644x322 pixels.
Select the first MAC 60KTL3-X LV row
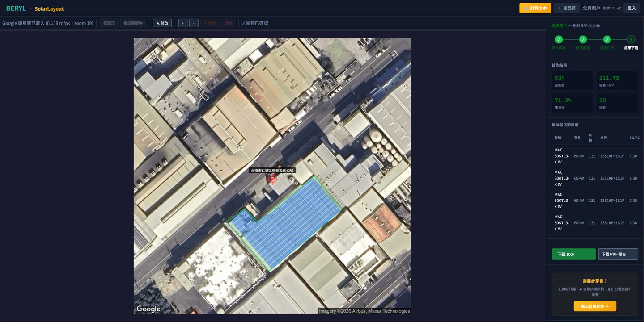(x=597, y=156)
